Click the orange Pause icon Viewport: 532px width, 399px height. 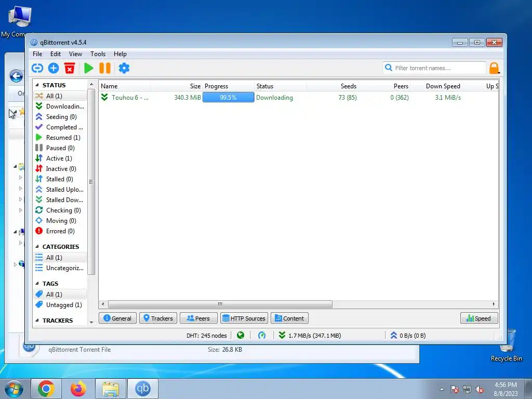point(105,68)
